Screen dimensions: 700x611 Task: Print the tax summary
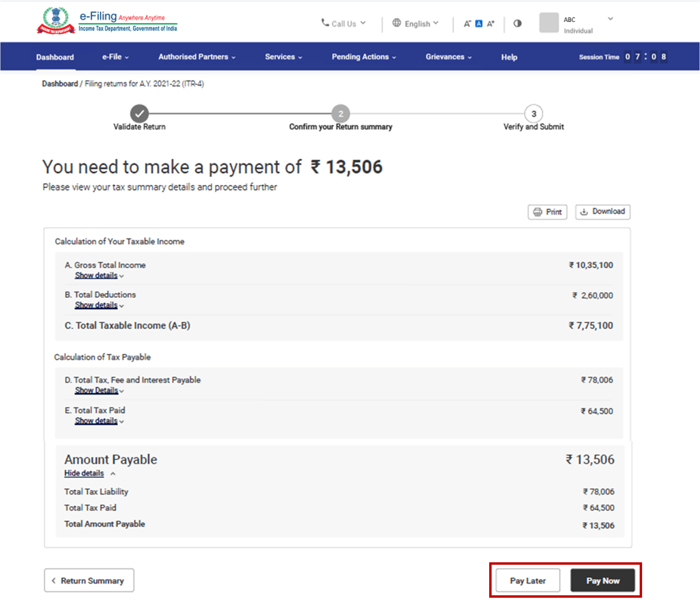coord(548,212)
